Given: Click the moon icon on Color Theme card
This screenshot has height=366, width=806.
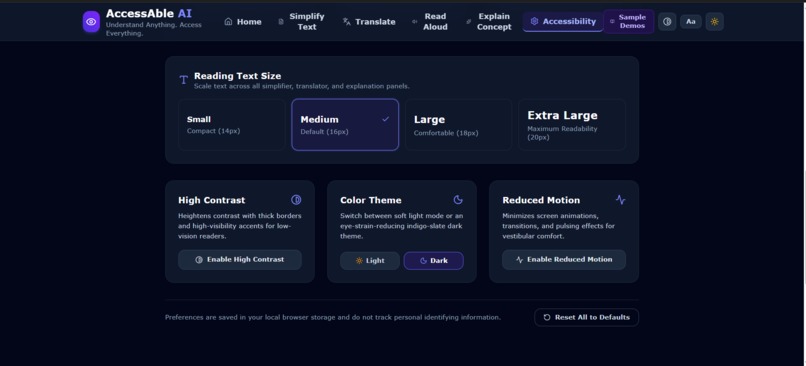Looking at the screenshot, I should click(458, 199).
